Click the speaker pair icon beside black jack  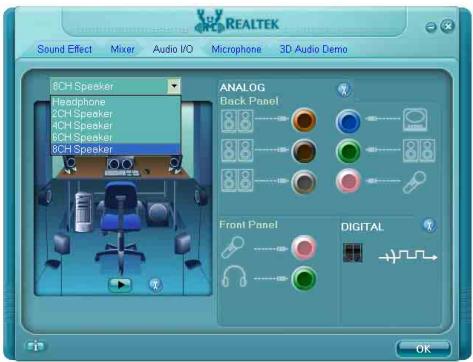pos(237,151)
